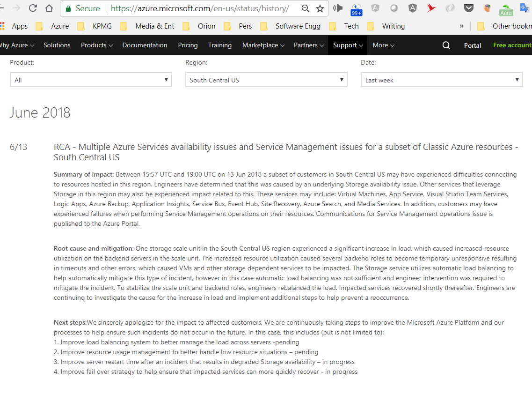Click the 6/13 incident date
This screenshot has width=532, height=394.
pyautogui.click(x=19, y=147)
